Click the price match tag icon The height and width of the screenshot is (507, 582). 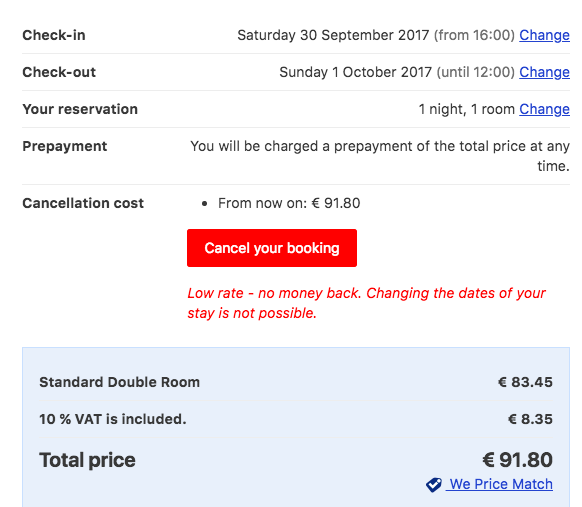[434, 485]
